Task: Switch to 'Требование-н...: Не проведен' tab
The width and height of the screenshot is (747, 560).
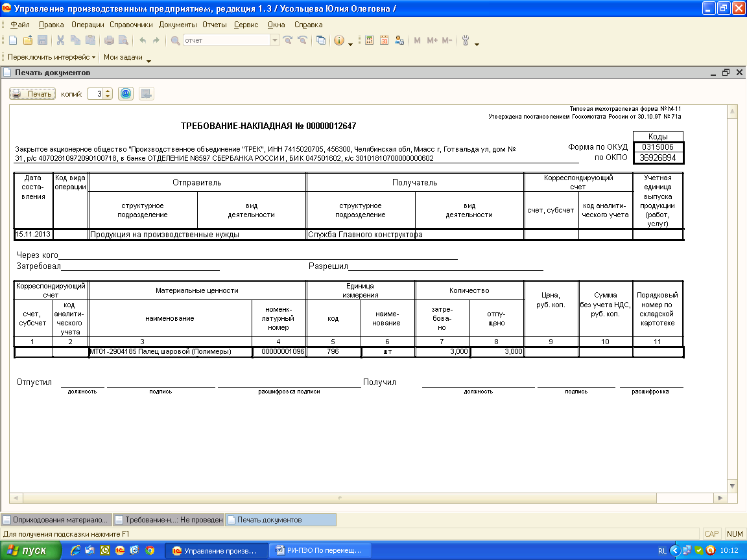Action: click(x=169, y=520)
